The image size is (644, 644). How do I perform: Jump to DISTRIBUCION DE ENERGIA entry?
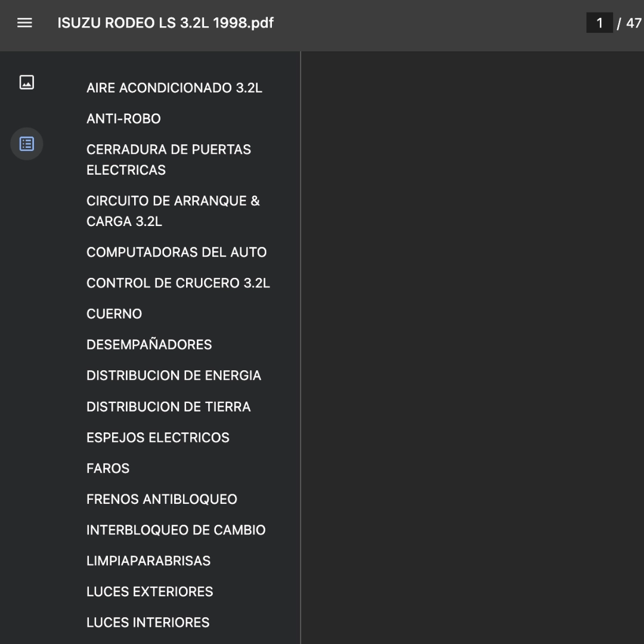coord(174,376)
